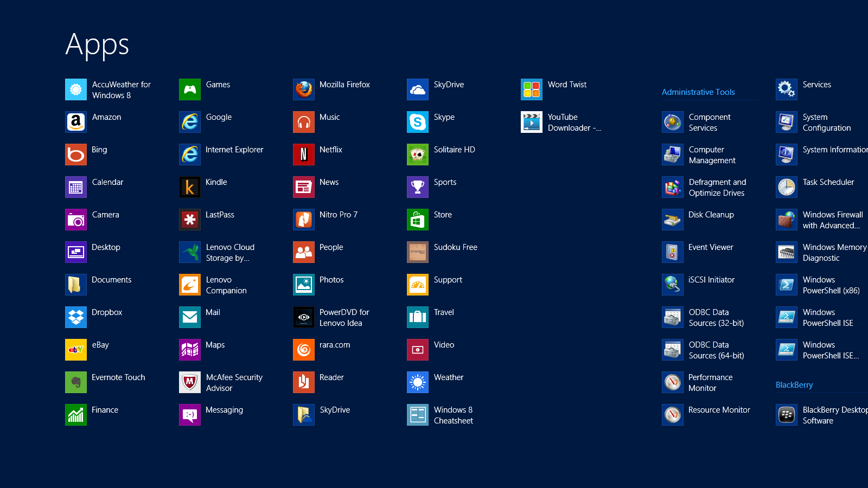
Task: Select the Documents label
Action: pyautogui.click(x=111, y=280)
